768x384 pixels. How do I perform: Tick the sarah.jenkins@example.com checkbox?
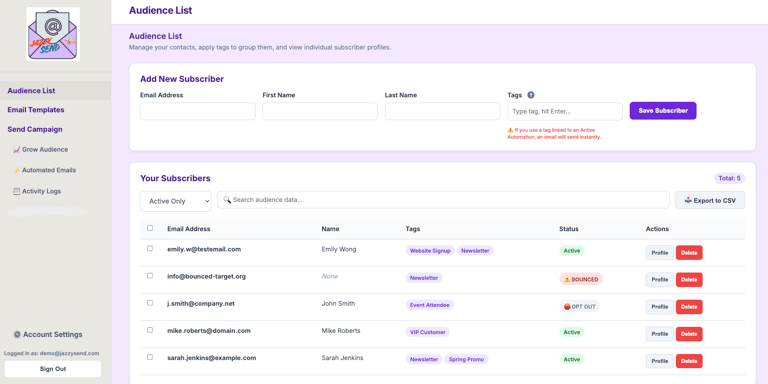point(150,357)
